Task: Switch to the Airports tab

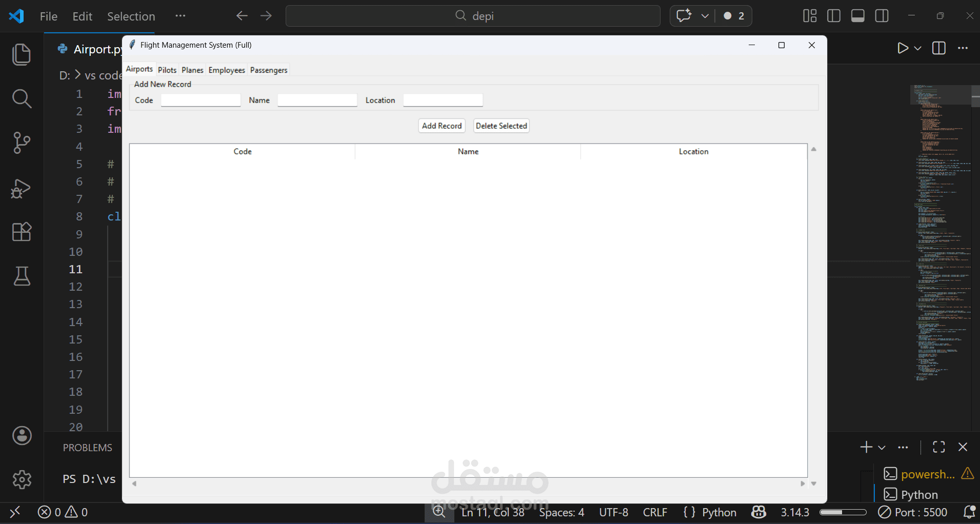Action: (x=139, y=69)
